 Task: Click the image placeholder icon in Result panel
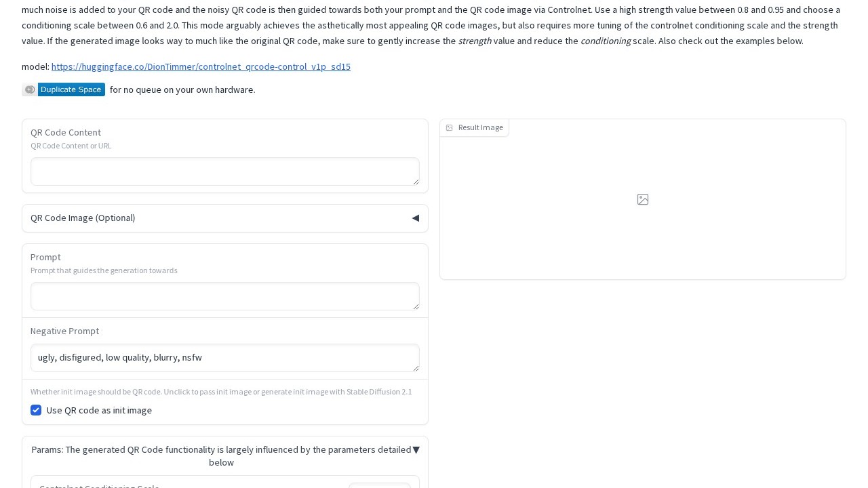pyautogui.click(x=643, y=199)
